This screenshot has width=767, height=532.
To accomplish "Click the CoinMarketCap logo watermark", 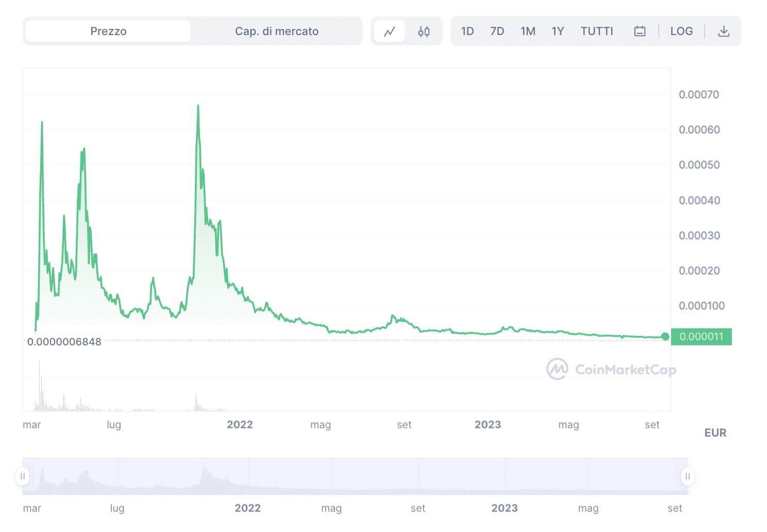I will point(610,369).
